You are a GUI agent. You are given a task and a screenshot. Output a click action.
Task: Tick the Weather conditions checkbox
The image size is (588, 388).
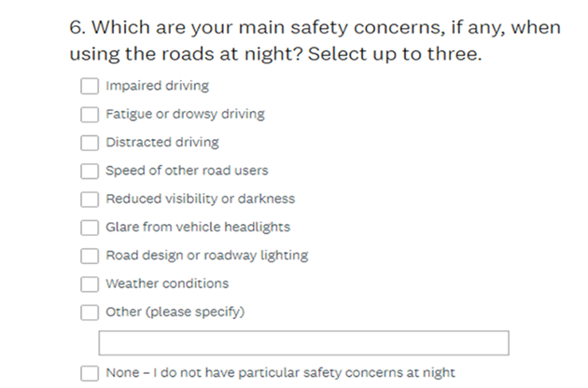tap(89, 284)
